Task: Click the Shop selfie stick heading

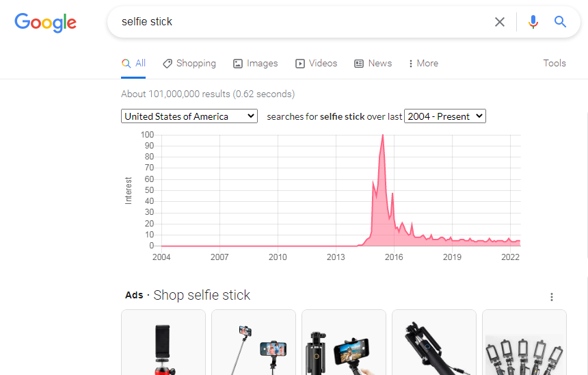Action: pyautogui.click(x=202, y=295)
